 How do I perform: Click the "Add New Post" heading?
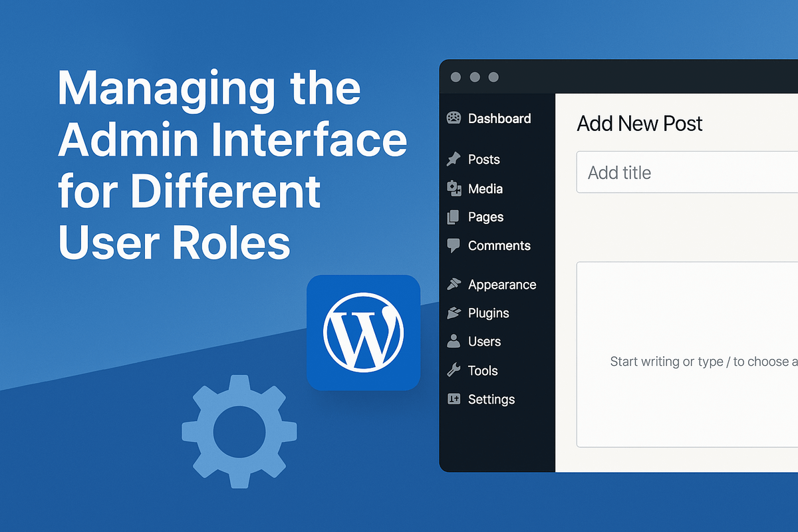pos(640,124)
